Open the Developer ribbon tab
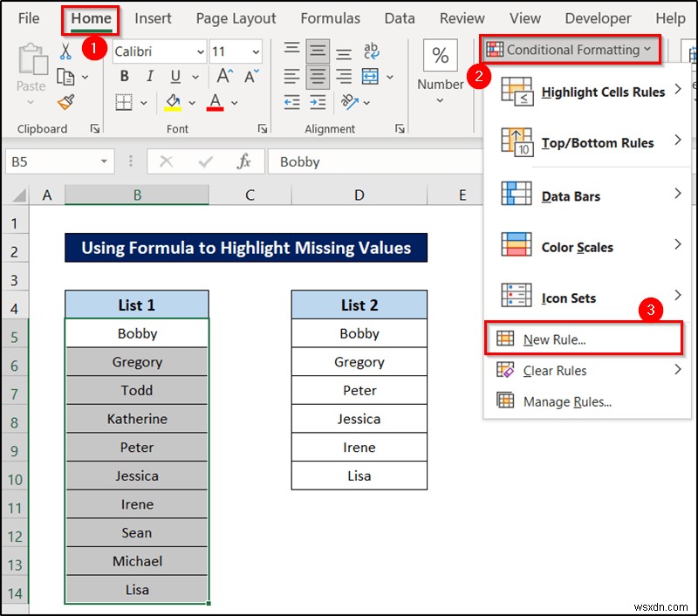The image size is (698, 616). [598, 17]
